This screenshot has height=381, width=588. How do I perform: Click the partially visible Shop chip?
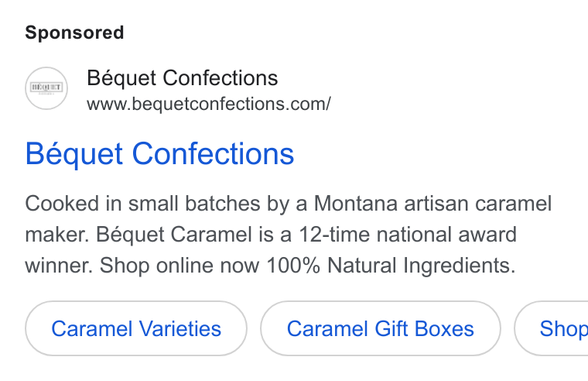click(x=551, y=328)
